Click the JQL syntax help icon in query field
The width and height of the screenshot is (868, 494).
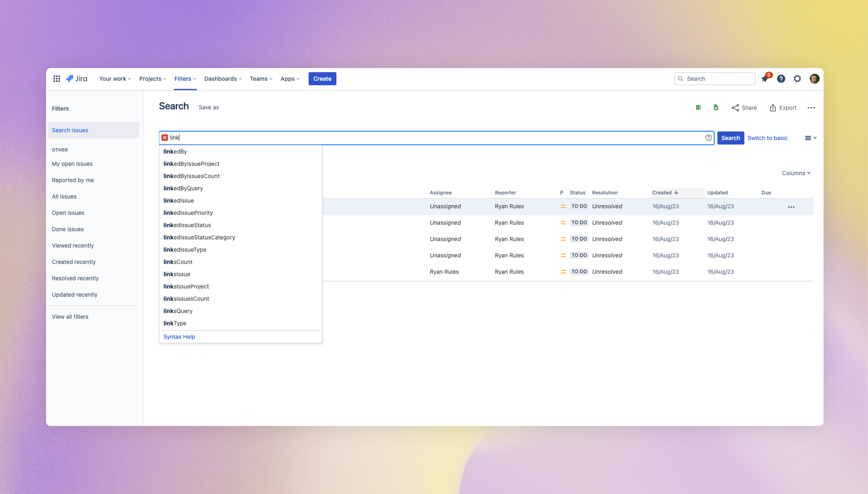[708, 138]
